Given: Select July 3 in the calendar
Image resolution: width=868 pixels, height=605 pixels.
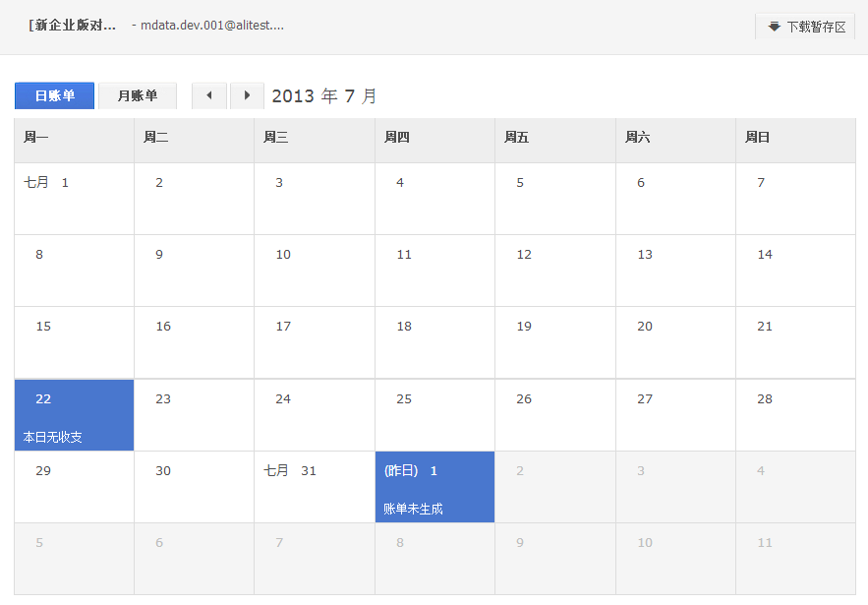Looking at the screenshot, I should coord(315,199).
